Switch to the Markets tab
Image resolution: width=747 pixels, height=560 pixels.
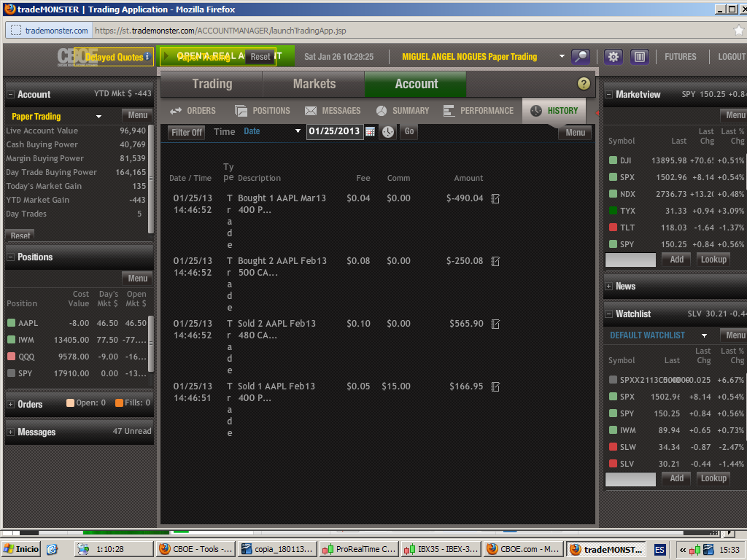tap(314, 84)
